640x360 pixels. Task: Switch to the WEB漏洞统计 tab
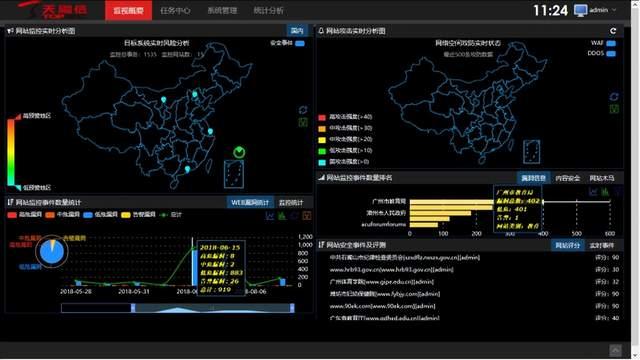click(250, 202)
